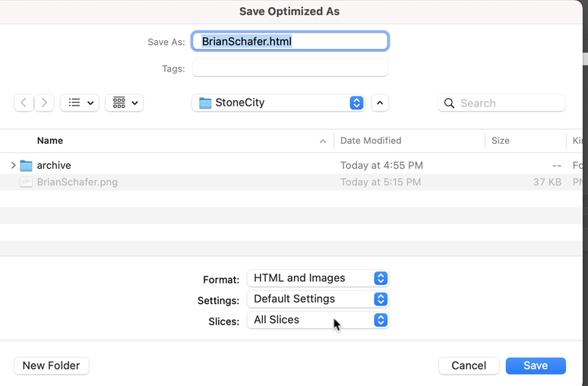Screen dimensions: 588x386
Task: Open the list view options menu
Action: [79, 103]
